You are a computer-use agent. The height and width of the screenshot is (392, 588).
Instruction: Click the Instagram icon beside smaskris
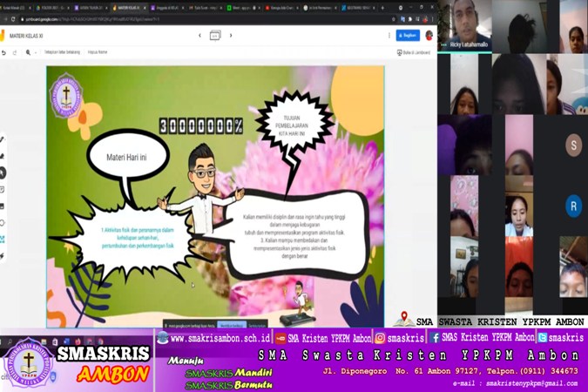(x=380, y=338)
